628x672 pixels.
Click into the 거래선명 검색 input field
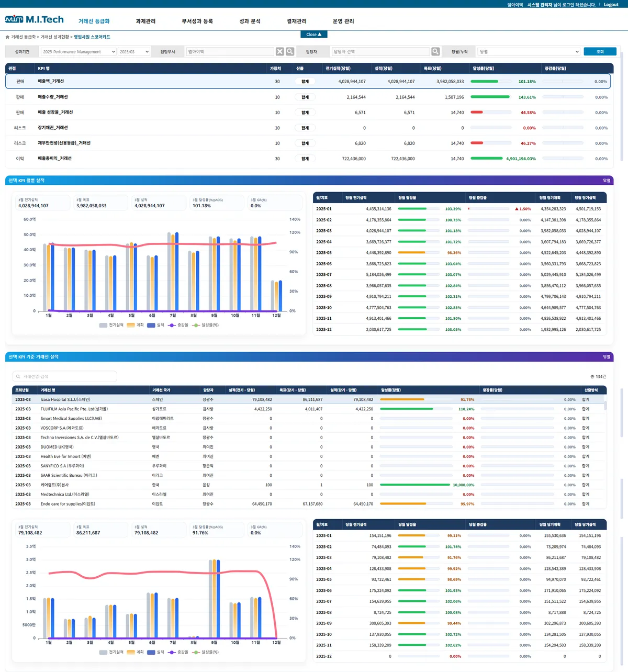click(x=64, y=376)
